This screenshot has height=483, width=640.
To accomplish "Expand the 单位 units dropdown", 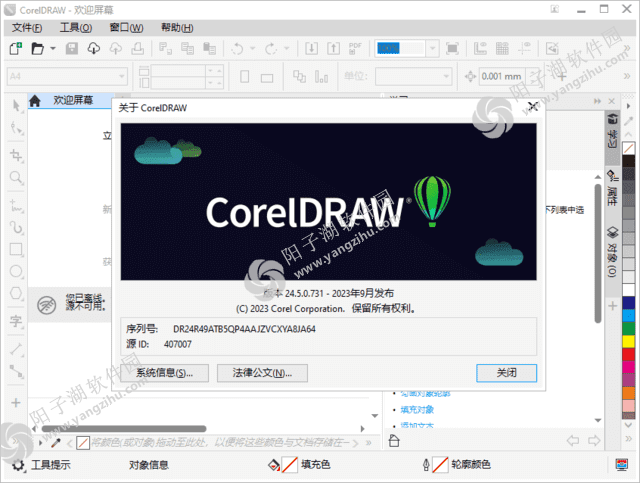I will tap(446, 76).
